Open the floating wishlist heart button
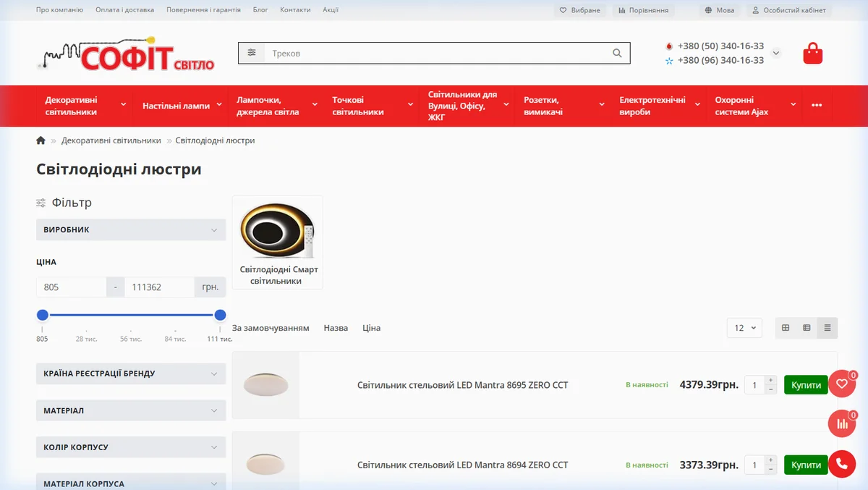The image size is (868, 490). [842, 384]
